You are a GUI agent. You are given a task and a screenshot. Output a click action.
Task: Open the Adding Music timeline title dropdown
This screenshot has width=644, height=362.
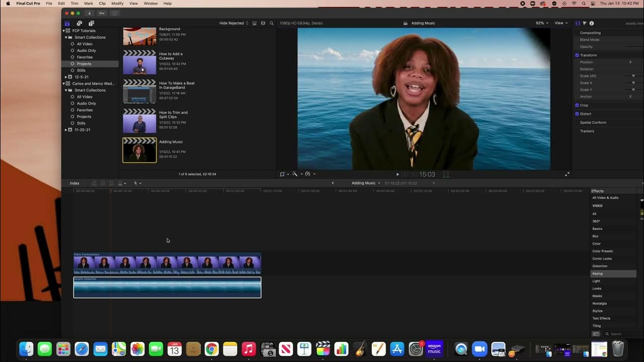click(x=366, y=183)
